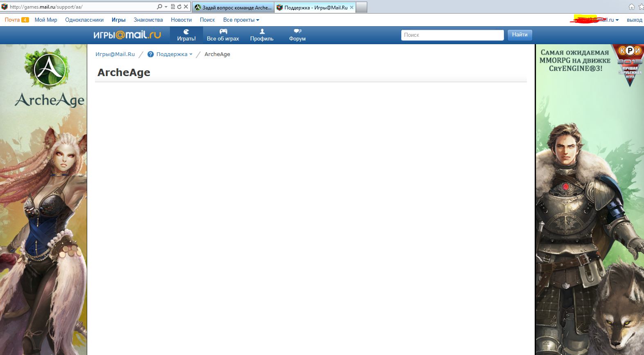644x355 pixels.
Task: Expand the Все проекты dropdown
Action: click(x=241, y=20)
